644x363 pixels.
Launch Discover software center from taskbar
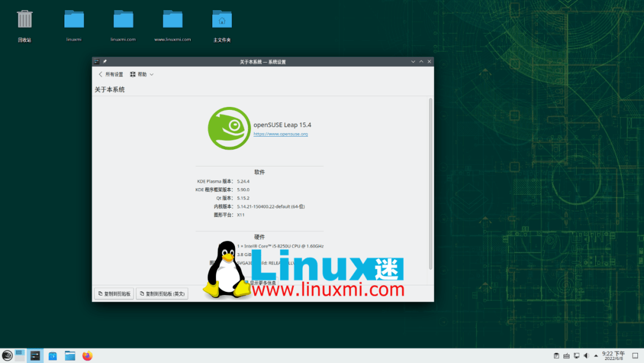coord(52,355)
